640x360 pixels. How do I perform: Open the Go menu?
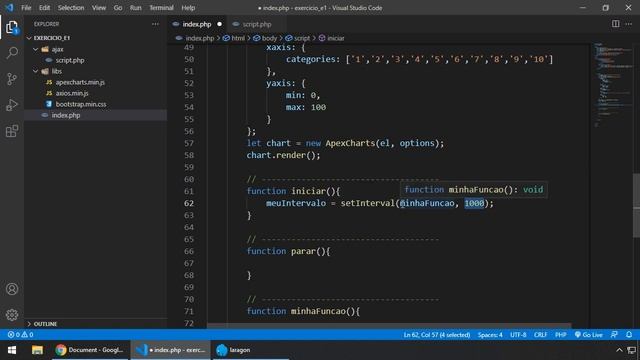pyautogui.click(x=118, y=8)
